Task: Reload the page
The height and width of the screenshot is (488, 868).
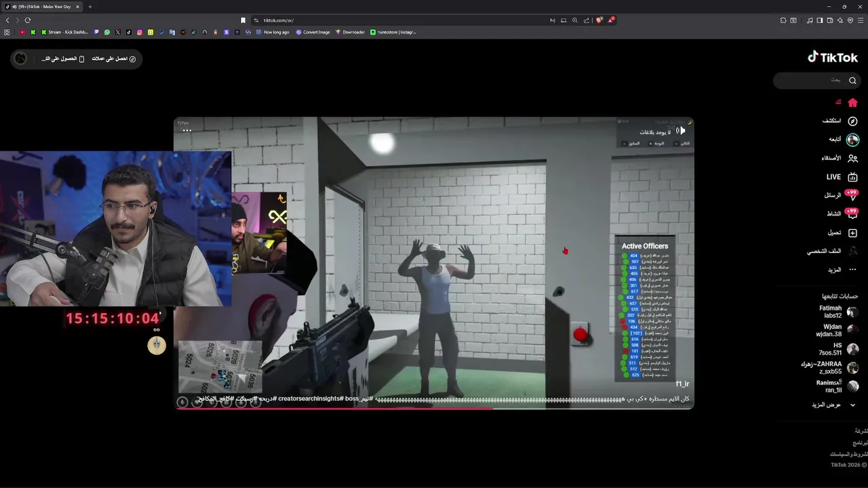Action: click(28, 20)
